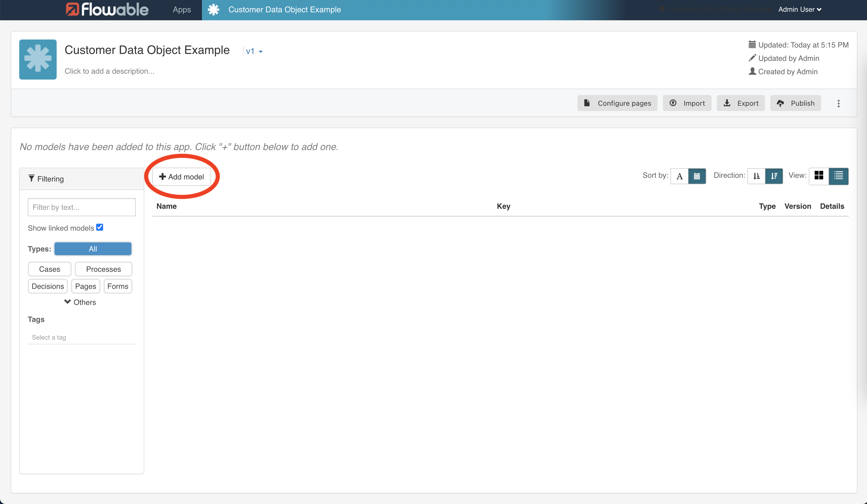Click the Export icon button
Image resolution: width=867 pixels, height=504 pixels.
pyautogui.click(x=740, y=103)
